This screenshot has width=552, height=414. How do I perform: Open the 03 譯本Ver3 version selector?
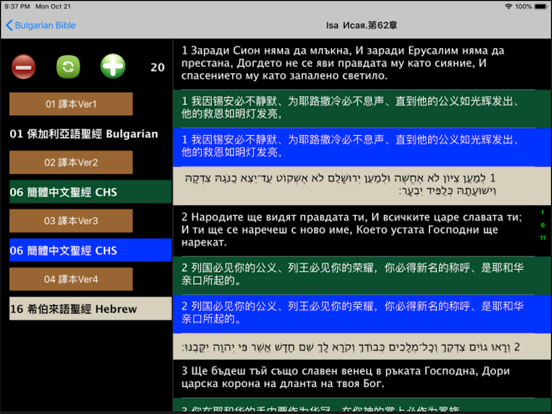coord(71,221)
